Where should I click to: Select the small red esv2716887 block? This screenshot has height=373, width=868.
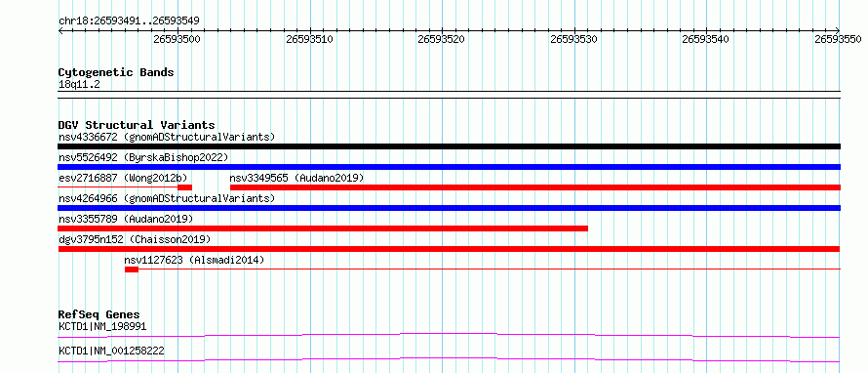click(184, 187)
